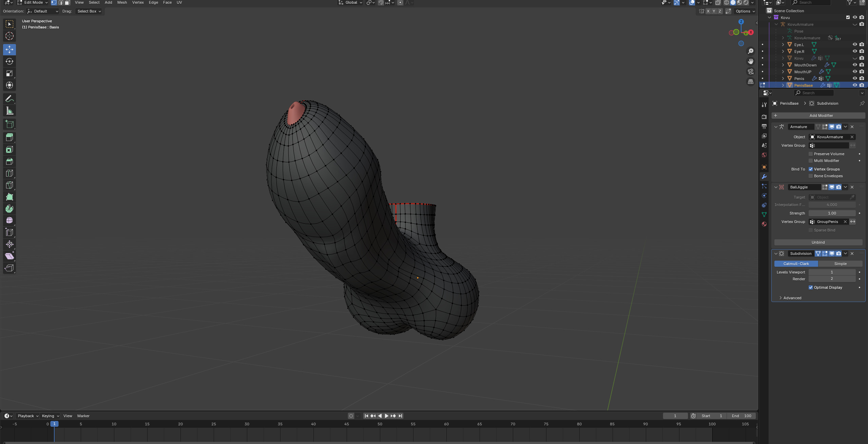Viewport: 868px width, 444px height.
Task: Select the Annotate pencil tool
Action: coord(9,99)
